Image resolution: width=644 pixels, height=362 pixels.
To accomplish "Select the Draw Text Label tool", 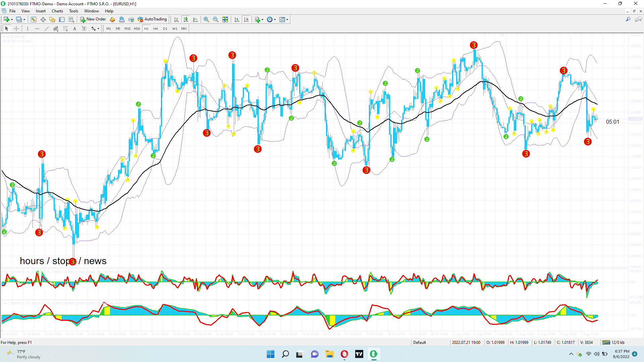I will (x=84, y=29).
